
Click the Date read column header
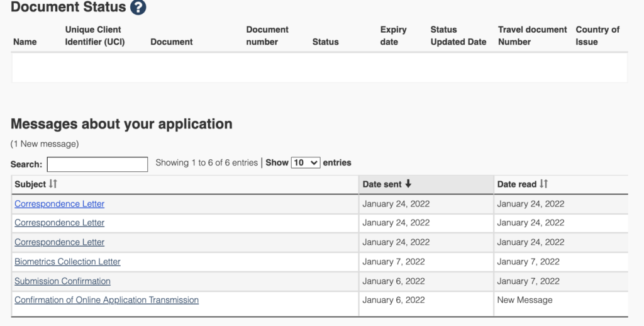coord(561,184)
